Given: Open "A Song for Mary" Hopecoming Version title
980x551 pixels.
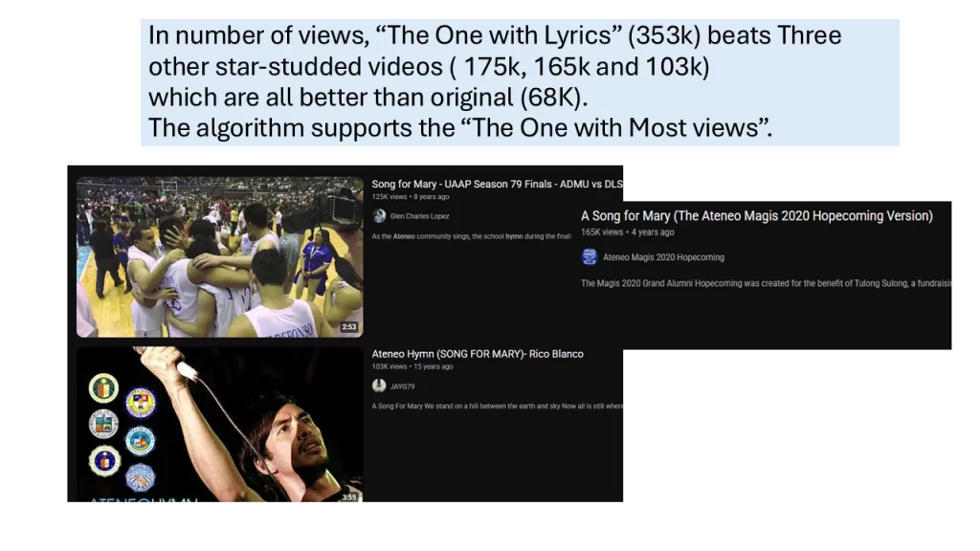Looking at the screenshot, I should [x=757, y=216].
